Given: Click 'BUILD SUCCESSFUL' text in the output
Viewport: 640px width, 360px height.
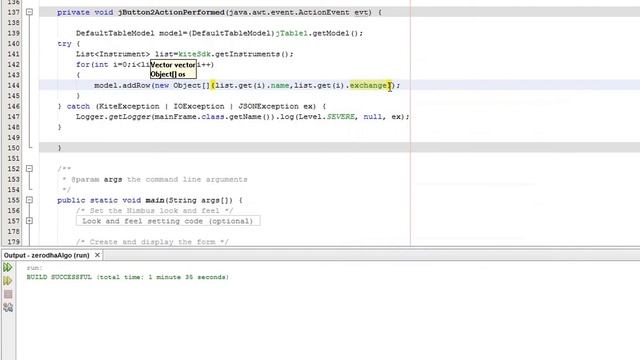Looking at the screenshot, I should click(59, 277).
